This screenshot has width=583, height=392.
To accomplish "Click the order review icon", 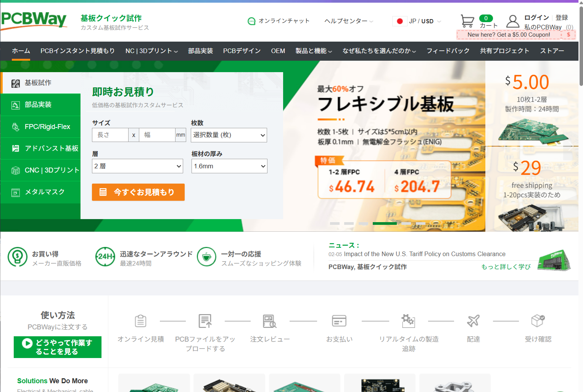I will point(269,321).
